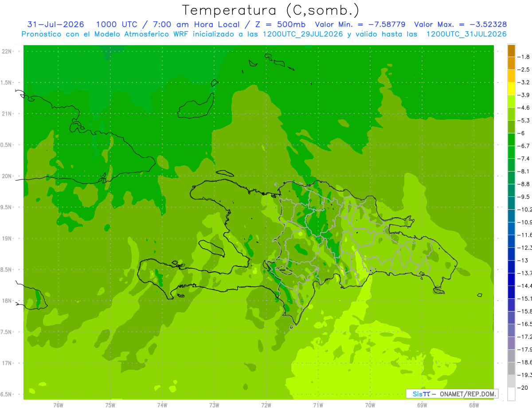This screenshot has width=532, height=411.
Task: Click the '-13' colorbar label
Action: 523,260
